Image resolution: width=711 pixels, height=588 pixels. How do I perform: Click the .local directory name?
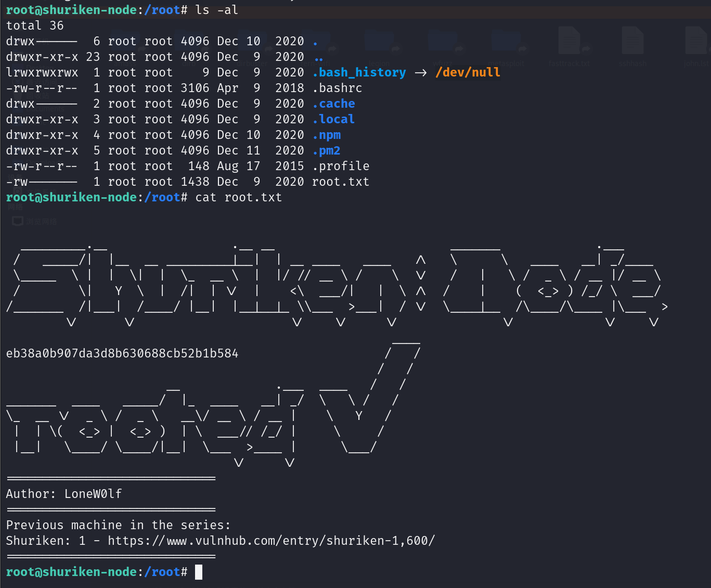point(333,119)
